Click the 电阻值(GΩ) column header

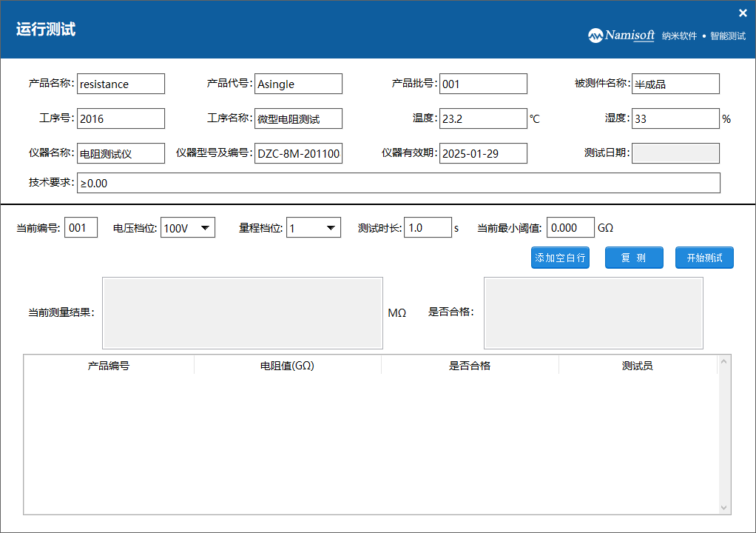click(x=287, y=366)
